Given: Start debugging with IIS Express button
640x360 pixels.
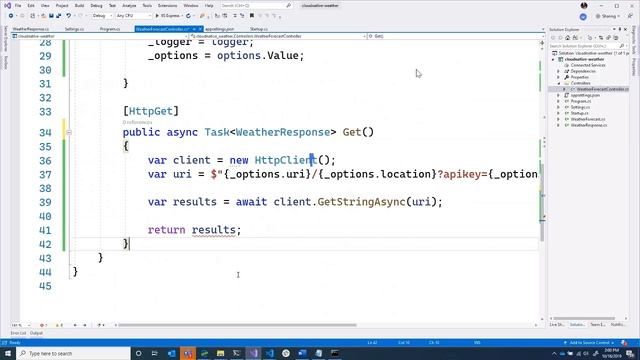Looking at the screenshot, I should click(x=167, y=16).
